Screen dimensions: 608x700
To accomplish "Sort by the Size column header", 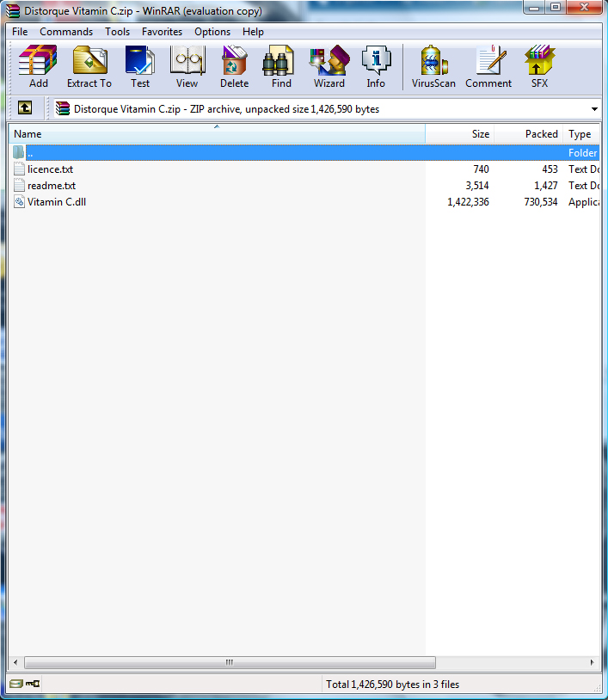I will (459, 133).
